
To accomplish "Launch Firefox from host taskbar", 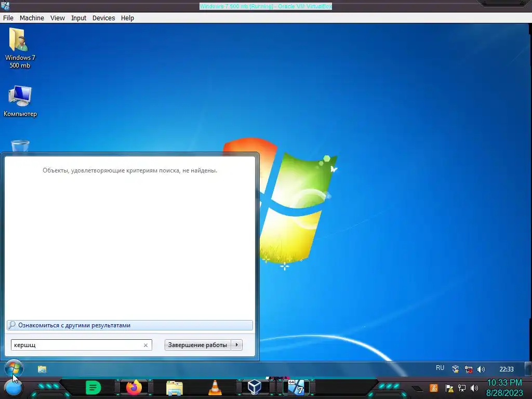I will (134, 388).
